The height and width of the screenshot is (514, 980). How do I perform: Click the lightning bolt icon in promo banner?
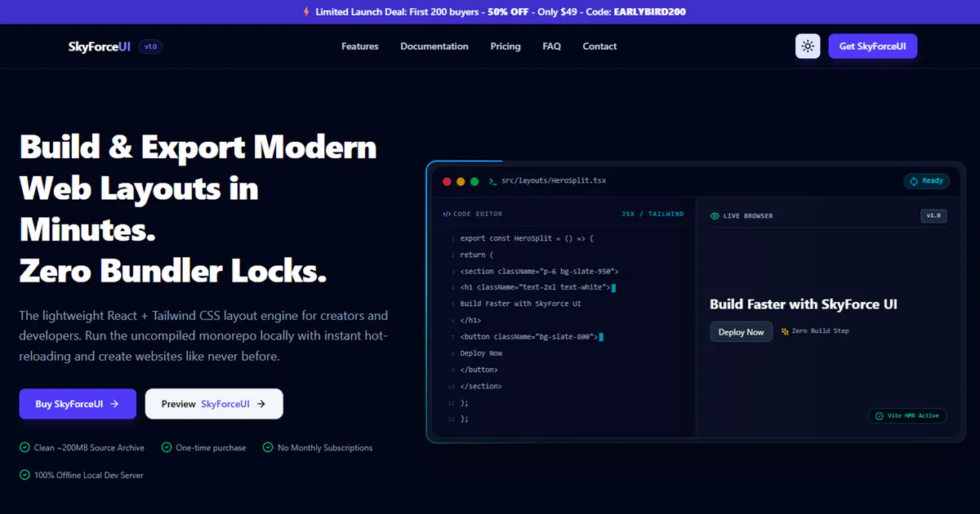[306, 11]
